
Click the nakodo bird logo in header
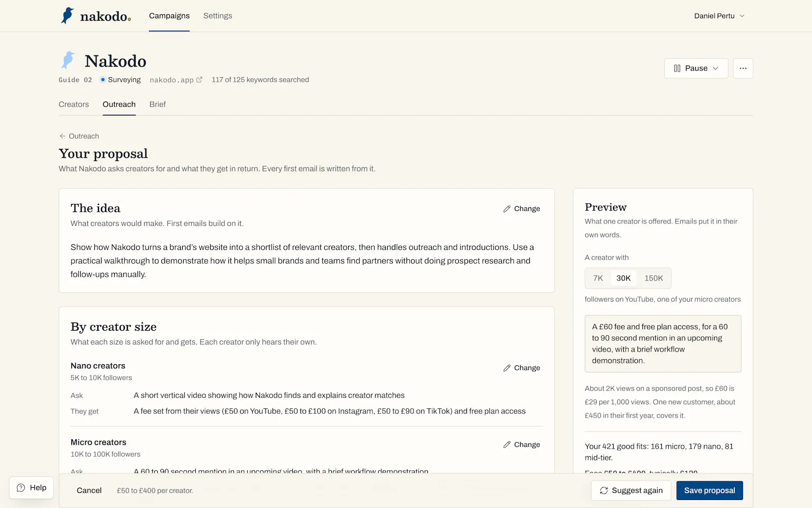click(67, 16)
